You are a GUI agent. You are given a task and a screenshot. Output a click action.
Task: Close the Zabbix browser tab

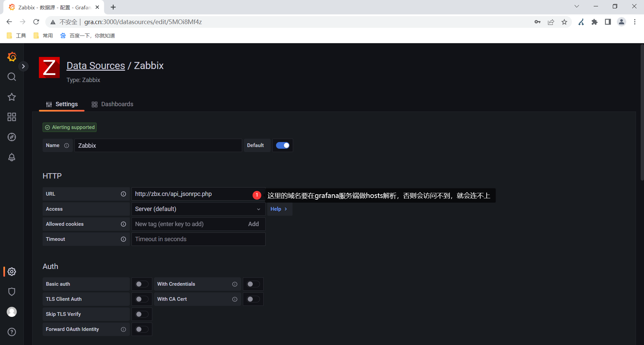tap(97, 7)
